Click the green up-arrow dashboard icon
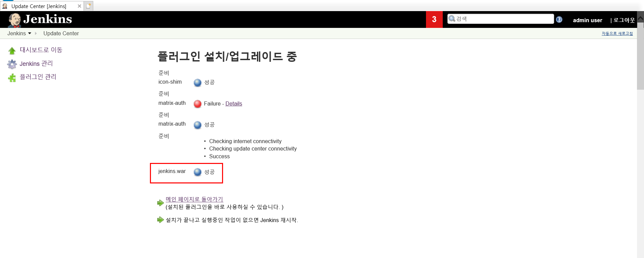644x258 pixels. (x=12, y=51)
